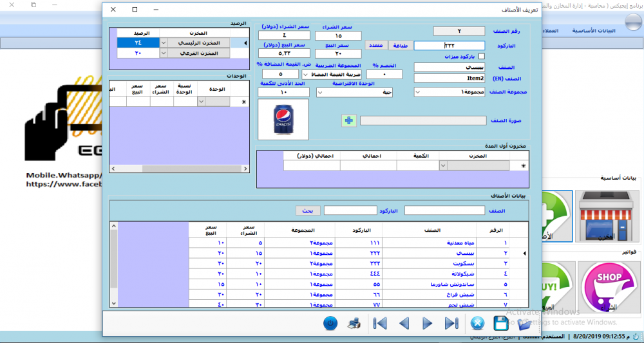This screenshot has height=343, width=644.
Task: Open the folder icon in bottom toolbar
Action: pyautogui.click(x=524, y=324)
